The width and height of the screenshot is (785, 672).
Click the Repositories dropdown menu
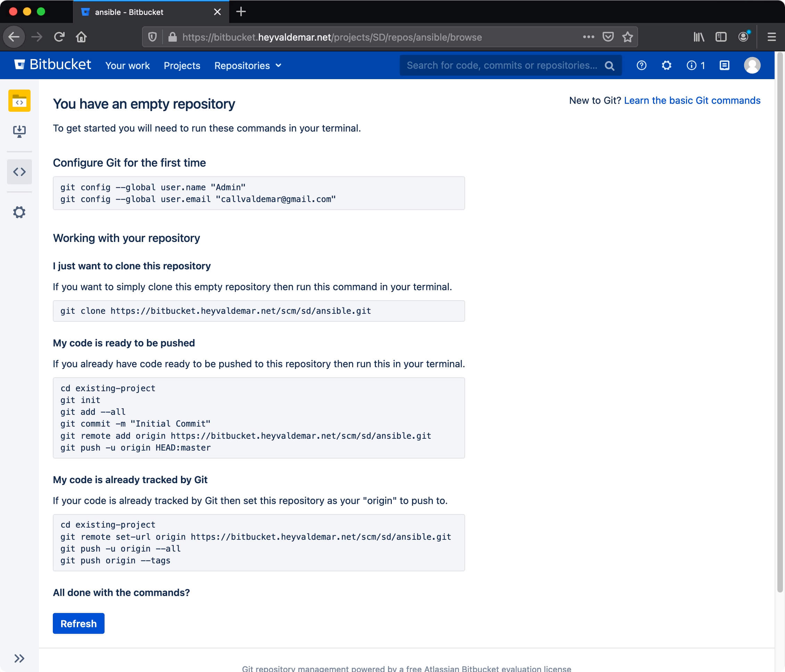(x=247, y=65)
